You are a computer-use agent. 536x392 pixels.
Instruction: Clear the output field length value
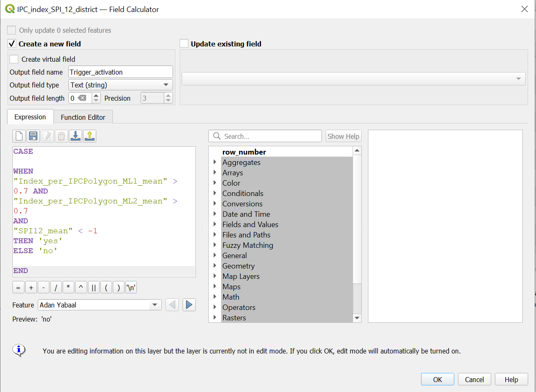tap(83, 98)
